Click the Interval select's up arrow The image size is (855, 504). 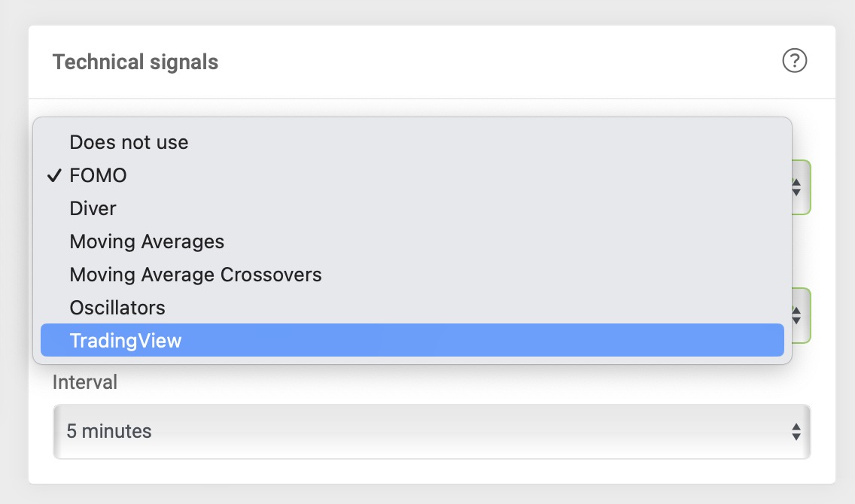pos(796,427)
